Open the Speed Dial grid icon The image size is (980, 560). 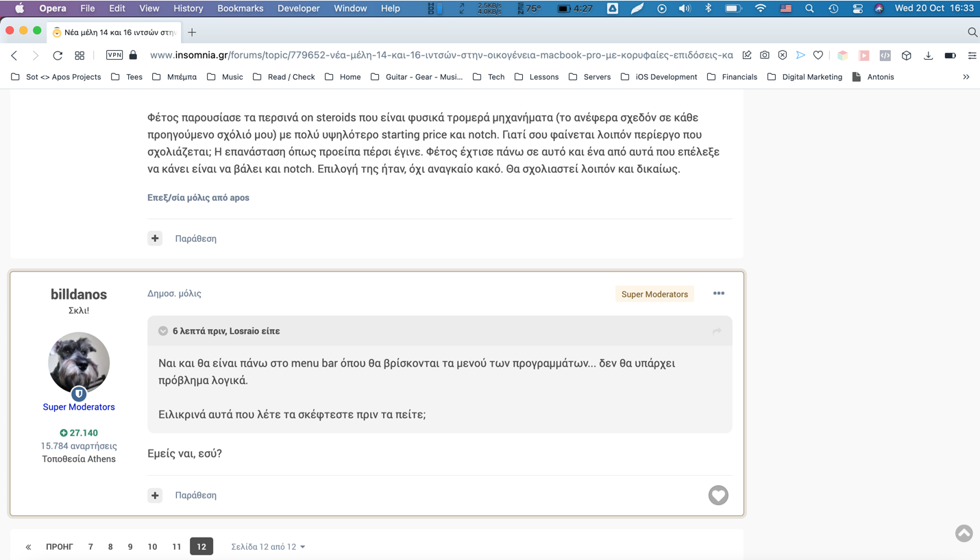[x=79, y=56]
